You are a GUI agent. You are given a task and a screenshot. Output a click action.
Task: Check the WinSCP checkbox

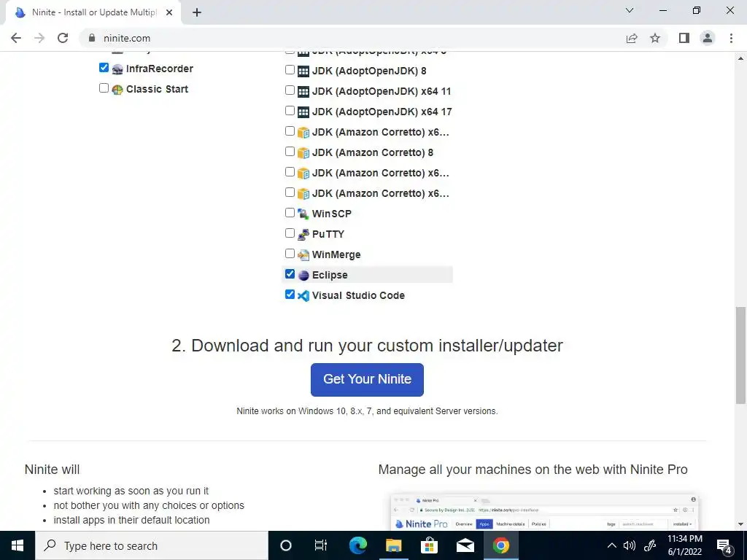pyautogui.click(x=290, y=212)
